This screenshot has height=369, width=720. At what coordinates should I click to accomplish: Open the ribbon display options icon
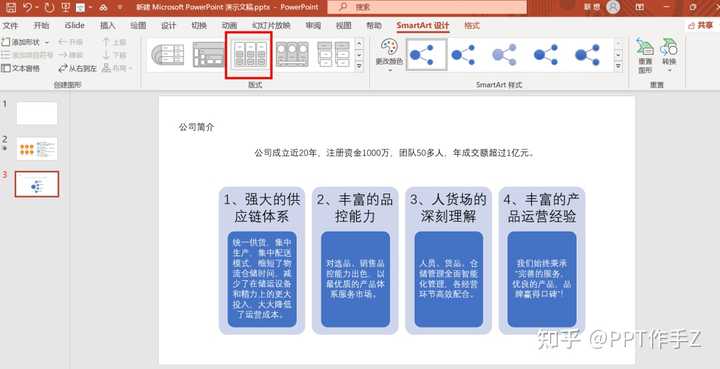pyautogui.click(x=640, y=7)
